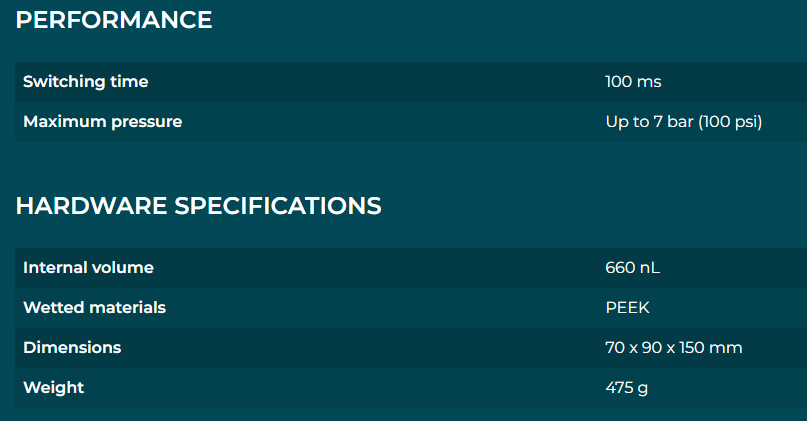The image size is (807, 421).
Task: Click the word HARDWARE in the heading
Action: coord(92,206)
